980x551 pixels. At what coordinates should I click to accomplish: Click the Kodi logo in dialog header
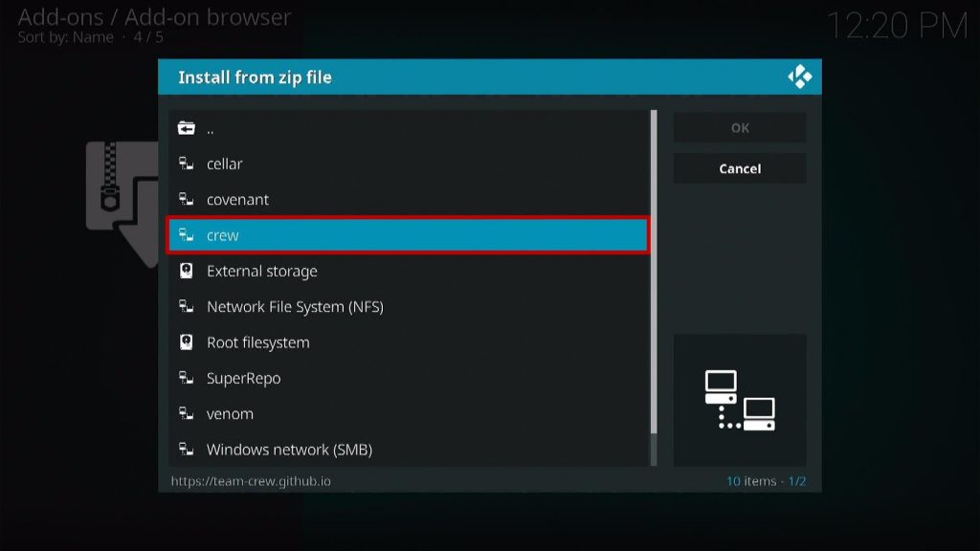tap(799, 77)
